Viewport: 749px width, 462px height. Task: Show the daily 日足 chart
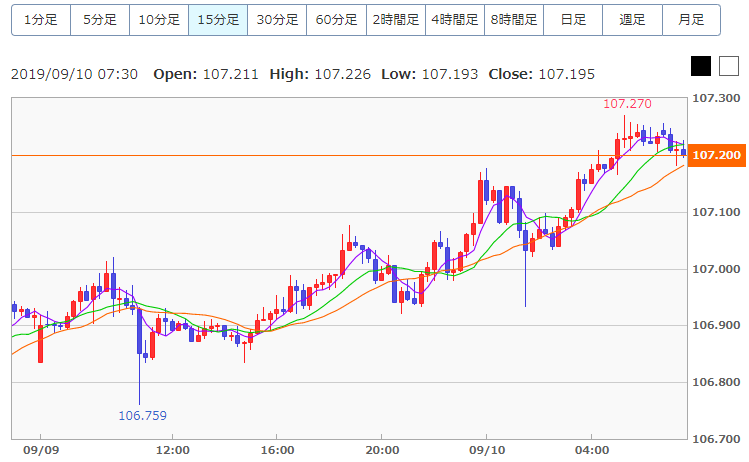point(573,20)
